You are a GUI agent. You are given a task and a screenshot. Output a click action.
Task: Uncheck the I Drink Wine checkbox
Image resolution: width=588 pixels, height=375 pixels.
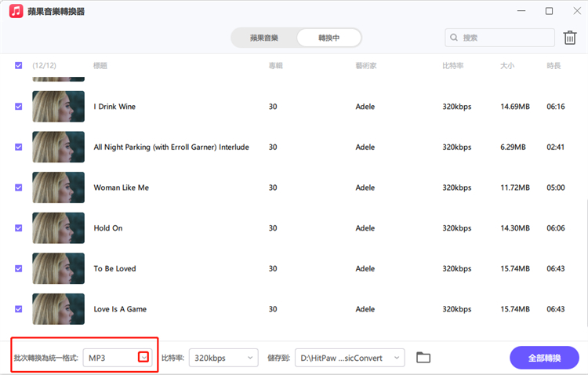pyautogui.click(x=18, y=106)
